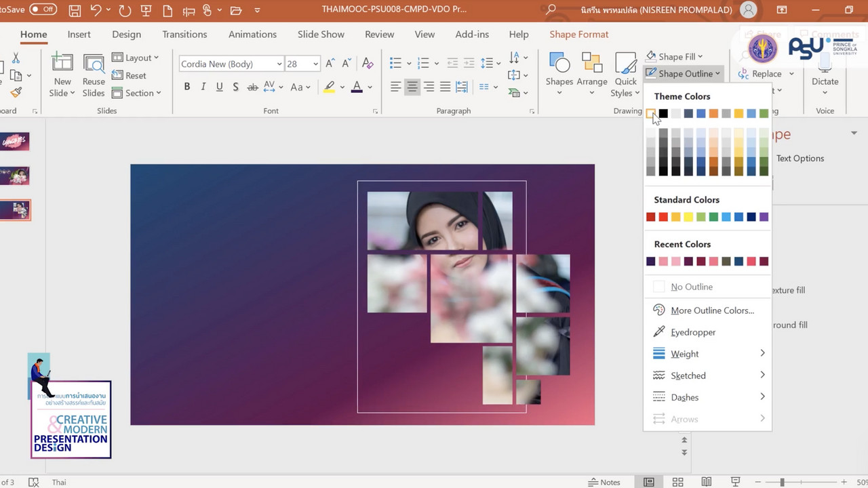Image resolution: width=868 pixels, height=488 pixels.
Task: Click Clear All Formatting icon
Action: (x=368, y=64)
